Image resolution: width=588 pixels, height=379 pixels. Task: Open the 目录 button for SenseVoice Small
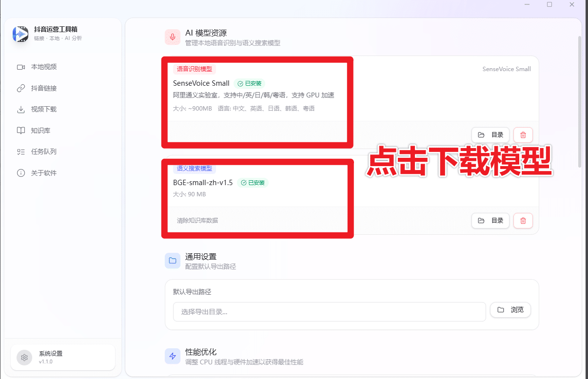[x=490, y=135]
